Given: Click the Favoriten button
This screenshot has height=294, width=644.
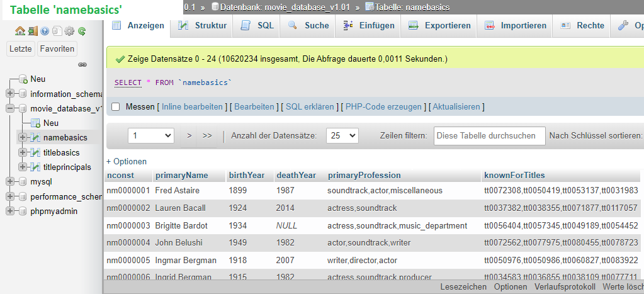Looking at the screenshot, I should pos(57,49).
